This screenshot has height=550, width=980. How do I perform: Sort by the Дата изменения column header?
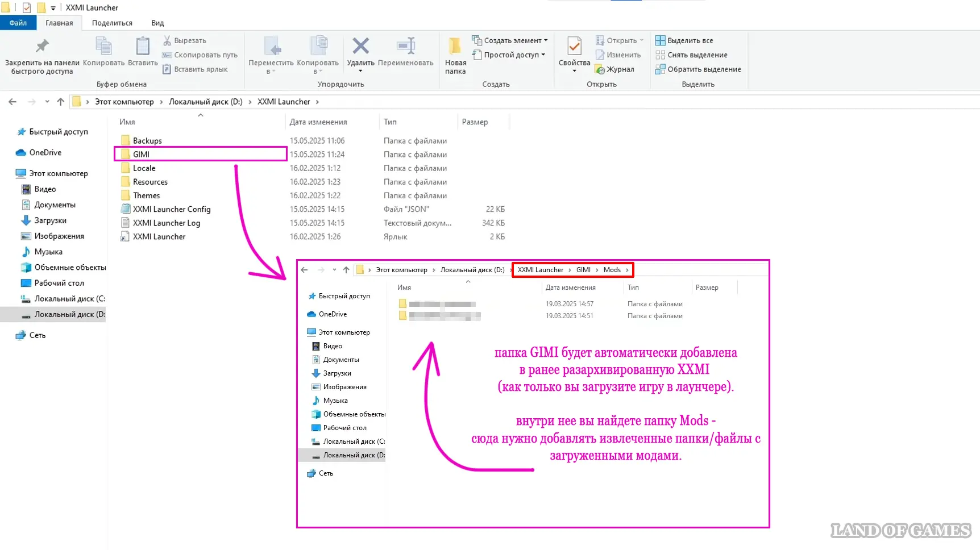(318, 122)
